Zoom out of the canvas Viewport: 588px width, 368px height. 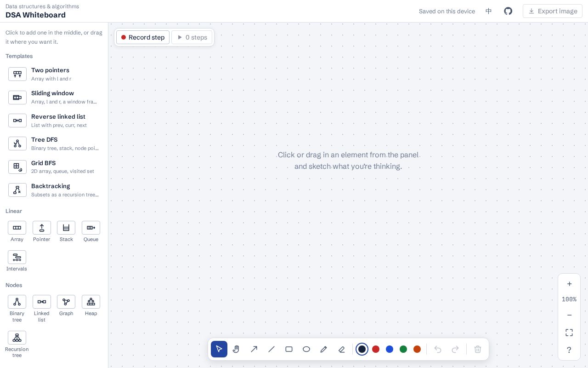[569, 315]
